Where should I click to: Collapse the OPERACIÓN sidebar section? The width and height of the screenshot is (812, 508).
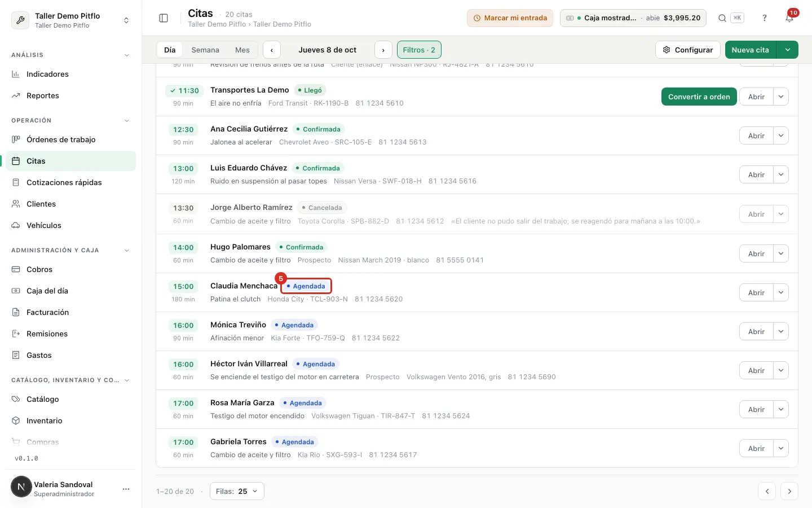coord(127,121)
